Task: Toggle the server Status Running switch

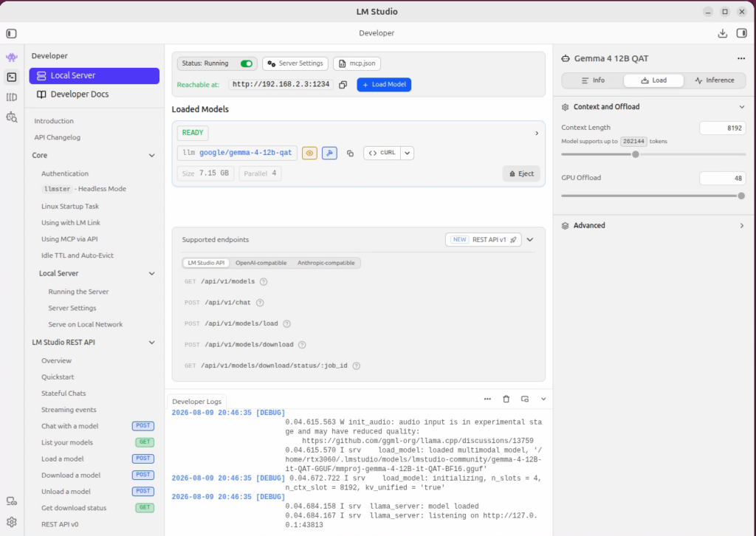Action: pyautogui.click(x=247, y=63)
